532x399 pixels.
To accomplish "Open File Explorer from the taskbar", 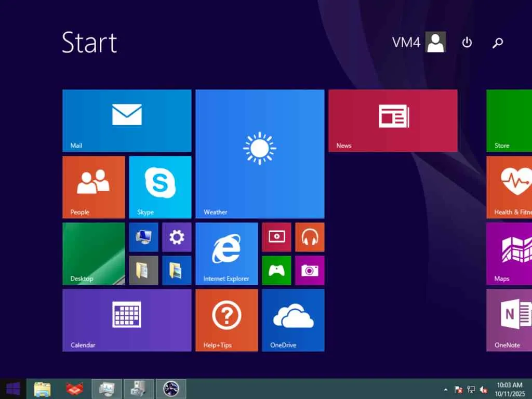I will pos(43,389).
